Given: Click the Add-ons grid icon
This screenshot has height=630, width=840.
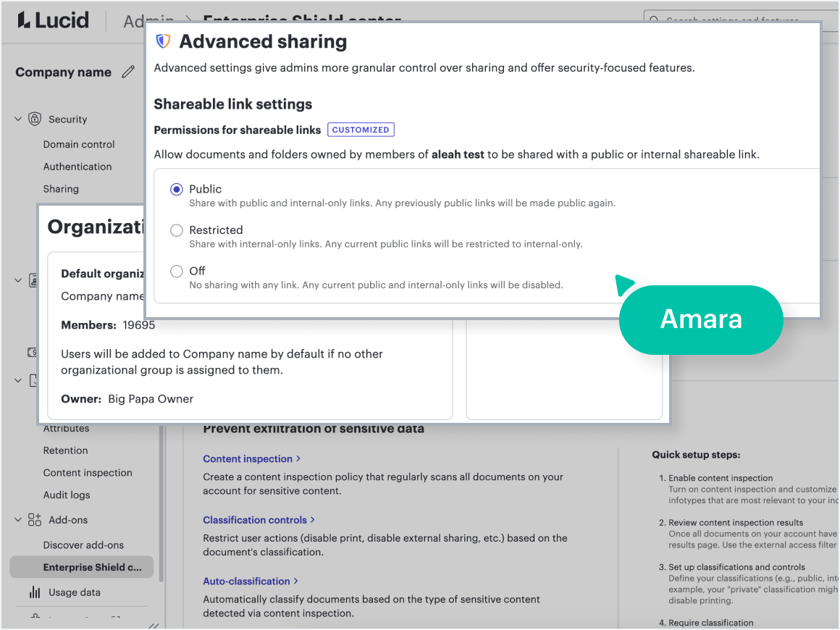Looking at the screenshot, I should pos(35,520).
